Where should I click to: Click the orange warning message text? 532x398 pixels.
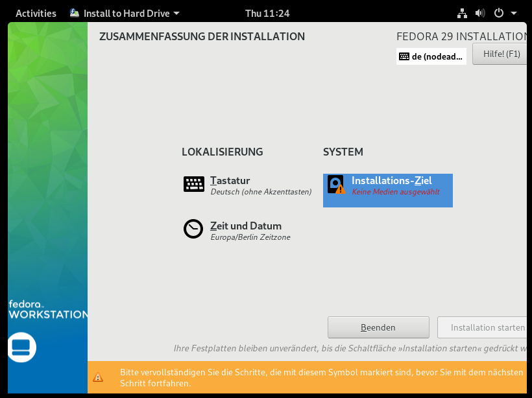pos(322,378)
